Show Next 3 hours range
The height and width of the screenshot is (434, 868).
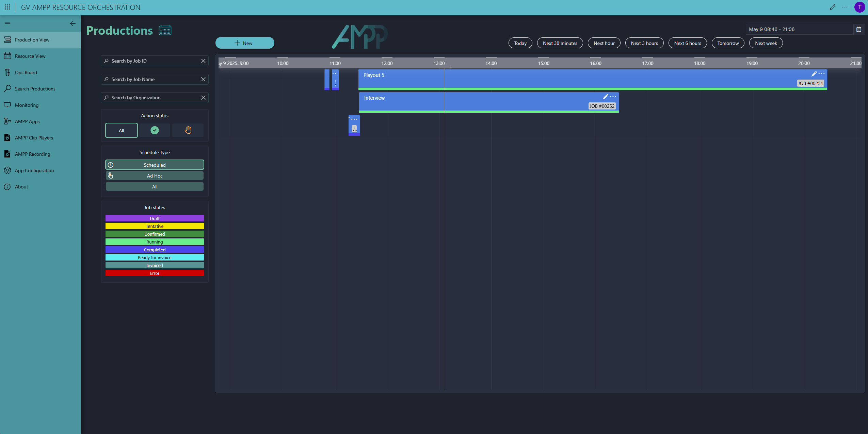pos(644,43)
